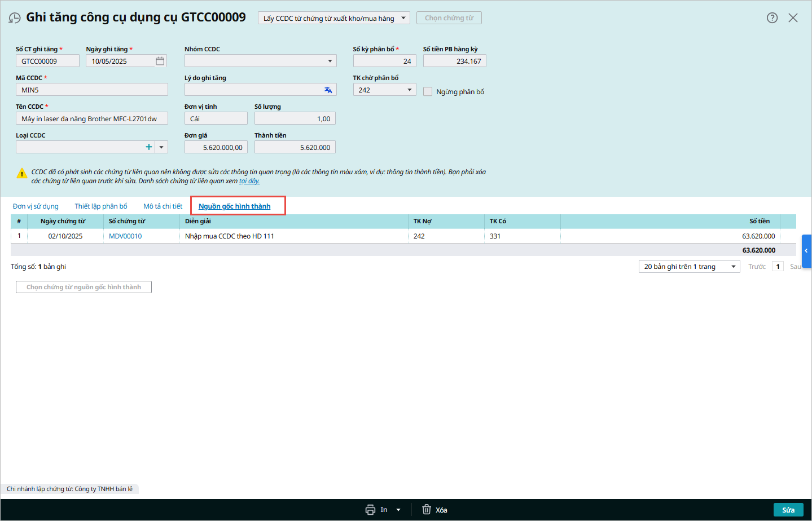Screen dimensions: 812x521
Task: Open the help question mark icon
Action: click(772, 18)
